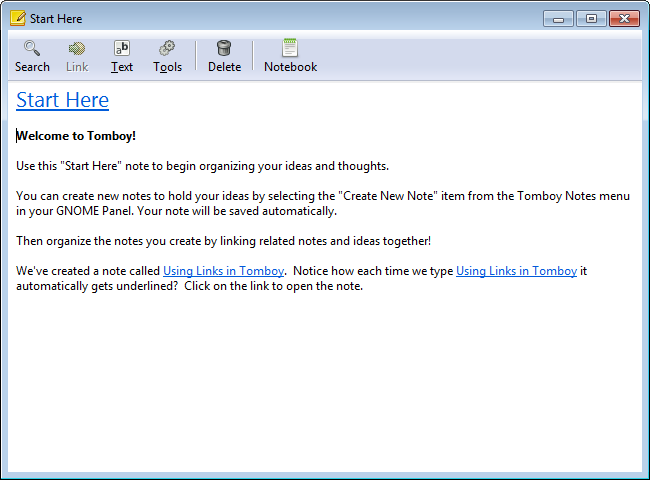The height and width of the screenshot is (480, 650).
Task: Maximize the Start Here window
Action: tap(591, 19)
